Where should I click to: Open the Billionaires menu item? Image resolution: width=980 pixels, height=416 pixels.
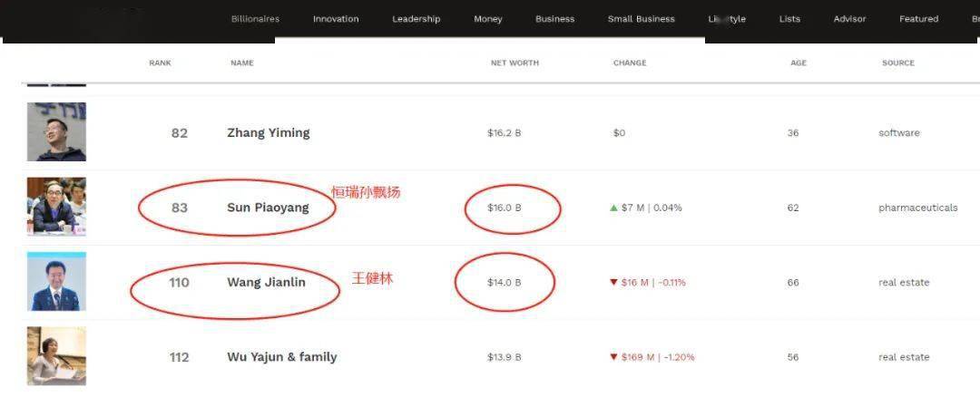tap(255, 19)
